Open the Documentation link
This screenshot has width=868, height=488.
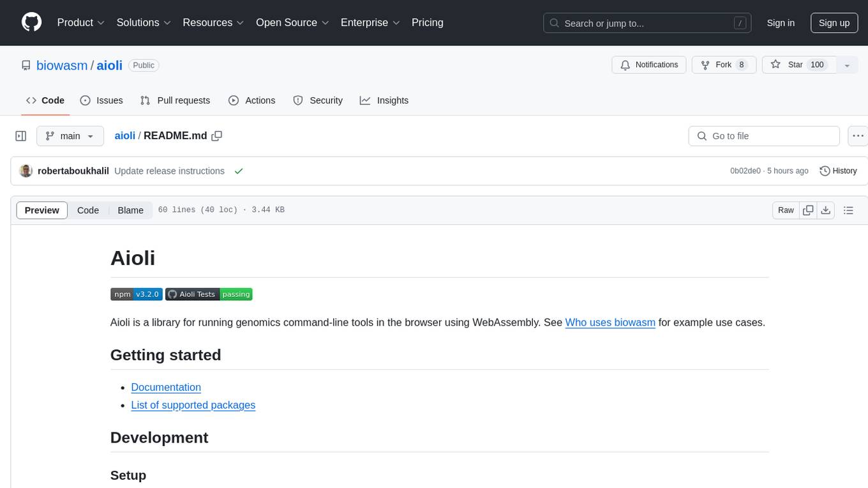click(x=166, y=387)
